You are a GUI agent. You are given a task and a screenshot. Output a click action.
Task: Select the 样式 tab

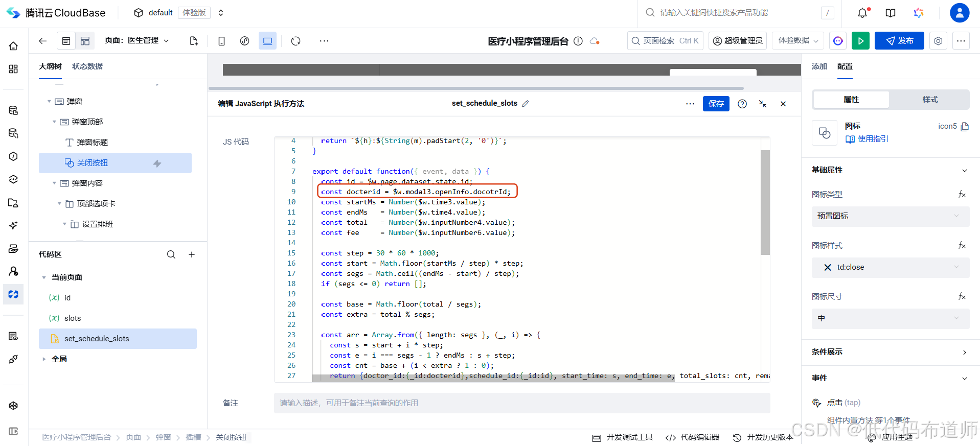[930, 100]
